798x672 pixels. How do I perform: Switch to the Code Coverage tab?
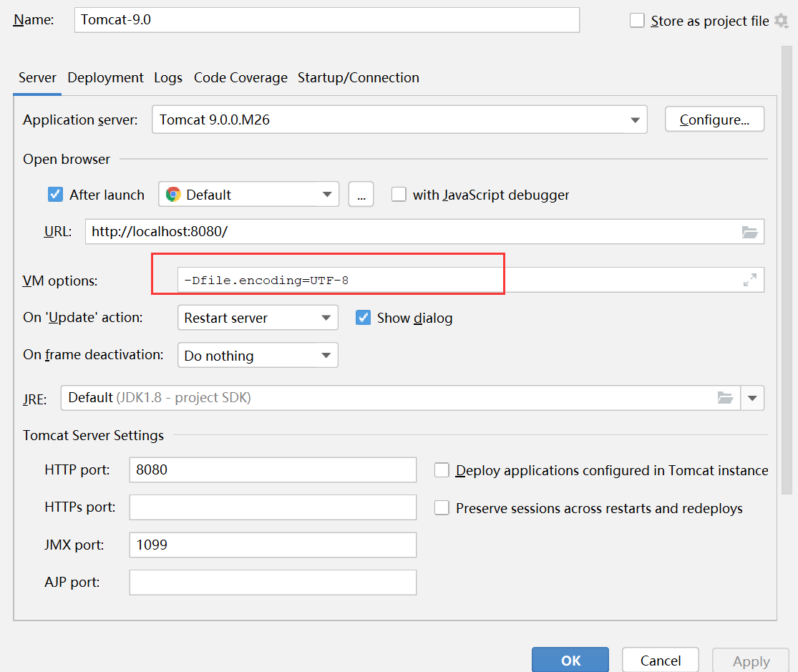click(x=240, y=78)
